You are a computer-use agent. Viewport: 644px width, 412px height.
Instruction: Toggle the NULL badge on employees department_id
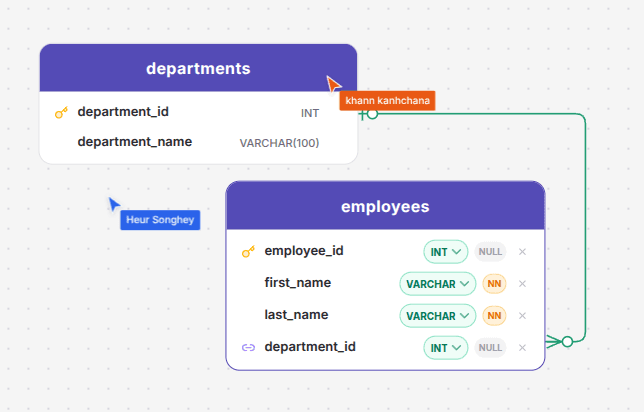point(490,348)
